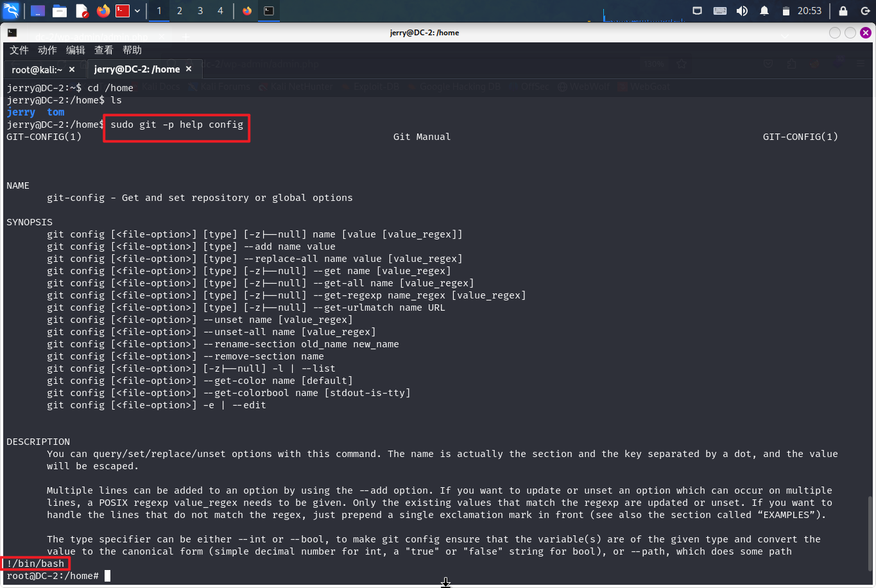Image resolution: width=876 pixels, height=588 pixels.
Task: Open the 编辑 menu
Action: 76,50
